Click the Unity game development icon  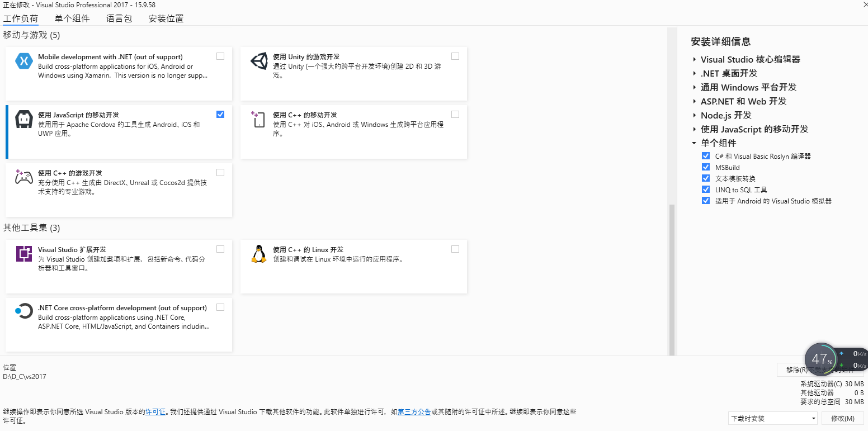click(x=259, y=61)
